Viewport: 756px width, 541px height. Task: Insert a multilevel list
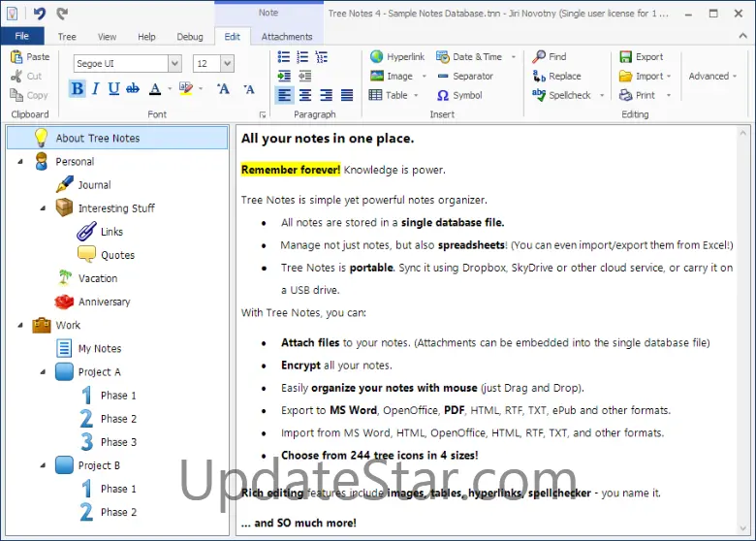pyautogui.click(x=321, y=57)
